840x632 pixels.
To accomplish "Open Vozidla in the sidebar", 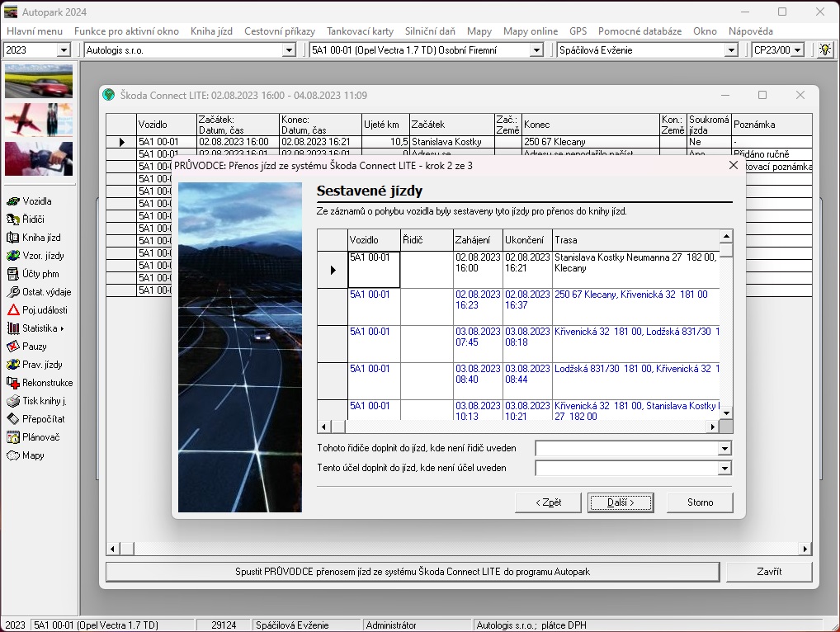I will tap(30, 201).
